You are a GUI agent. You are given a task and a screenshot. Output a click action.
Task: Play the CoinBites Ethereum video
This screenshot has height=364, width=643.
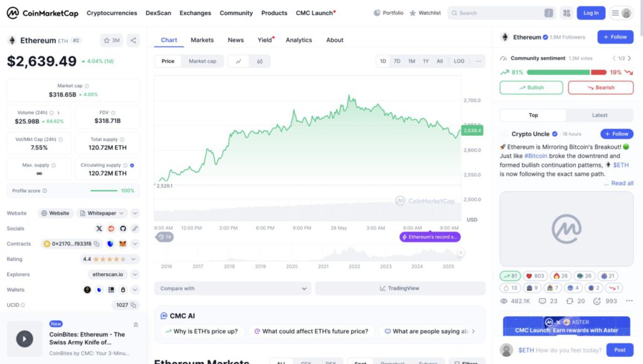point(24,339)
